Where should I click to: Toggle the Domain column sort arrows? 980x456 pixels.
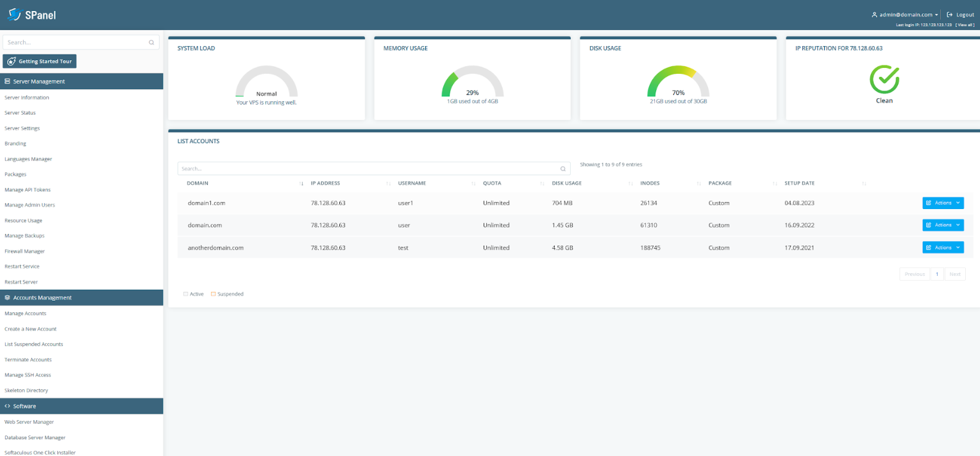[300, 183]
